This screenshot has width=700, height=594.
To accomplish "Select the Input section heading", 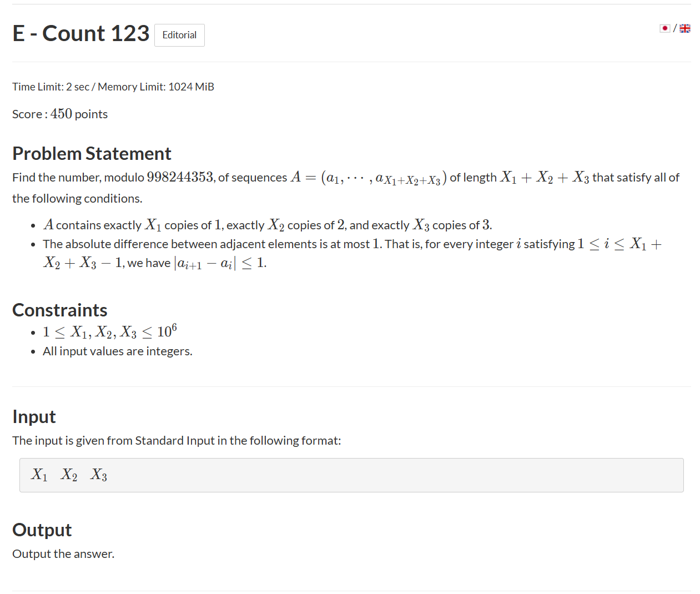I will [34, 416].
